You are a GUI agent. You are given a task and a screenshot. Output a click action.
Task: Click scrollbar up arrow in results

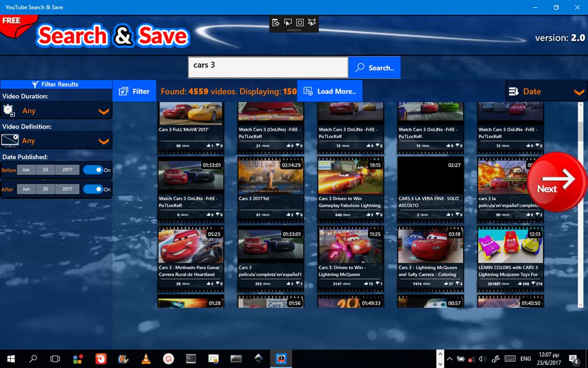click(x=580, y=106)
